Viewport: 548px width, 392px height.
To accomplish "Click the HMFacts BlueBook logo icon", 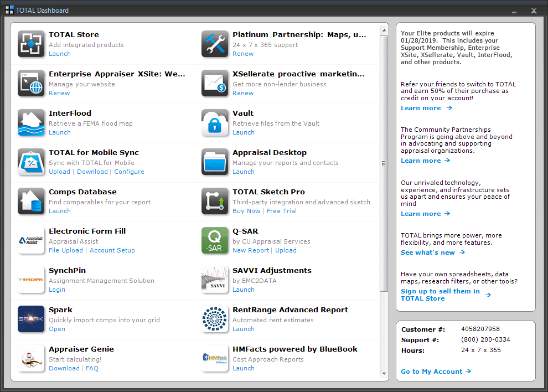I will (215, 358).
